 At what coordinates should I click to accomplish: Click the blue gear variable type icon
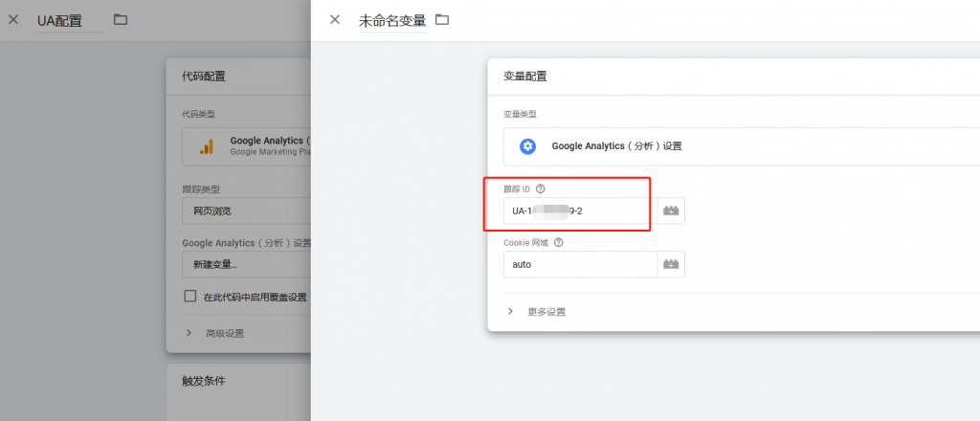[528, 146]
